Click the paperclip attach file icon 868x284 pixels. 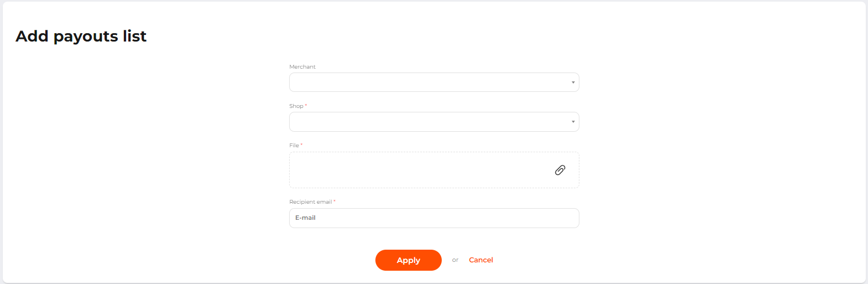(560, 170)
